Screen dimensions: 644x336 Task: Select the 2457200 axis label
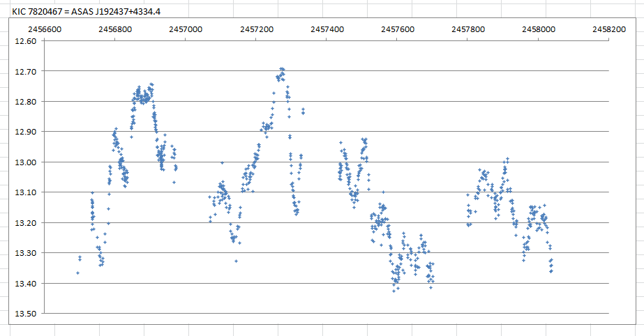[256, 30]
